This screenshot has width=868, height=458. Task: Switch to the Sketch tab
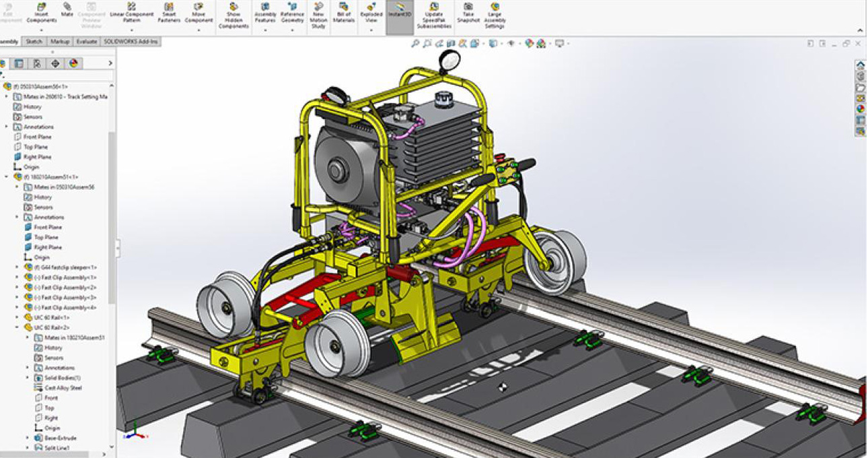pos(34,42)
